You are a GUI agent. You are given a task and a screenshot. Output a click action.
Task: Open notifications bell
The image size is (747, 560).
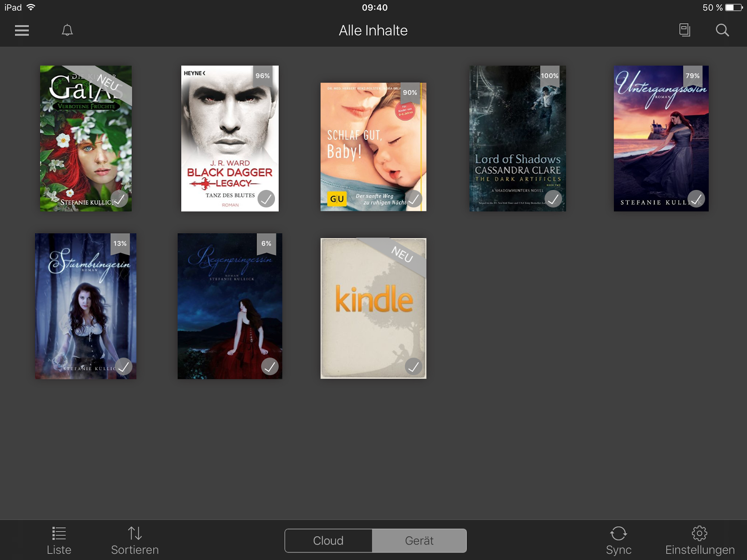point(67,30)
